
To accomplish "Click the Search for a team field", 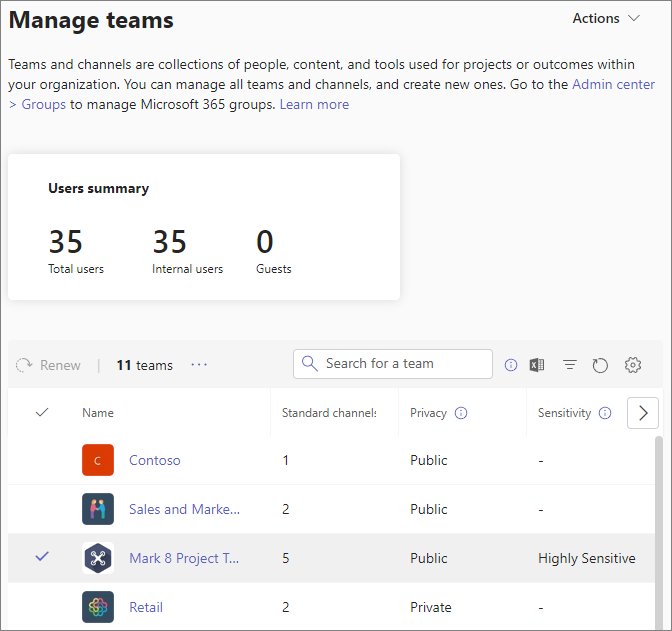I will coord(402,363).
